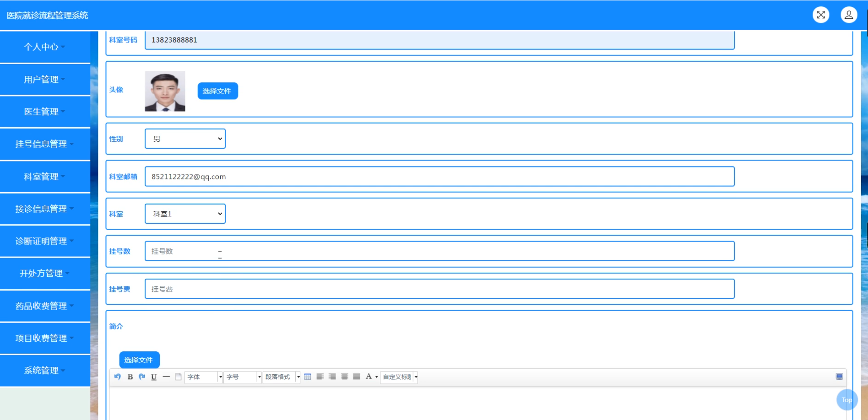Open the user profile icon in header
Image resolution: width=868 pixels, height=420 pixels.
tap(849, 15)
